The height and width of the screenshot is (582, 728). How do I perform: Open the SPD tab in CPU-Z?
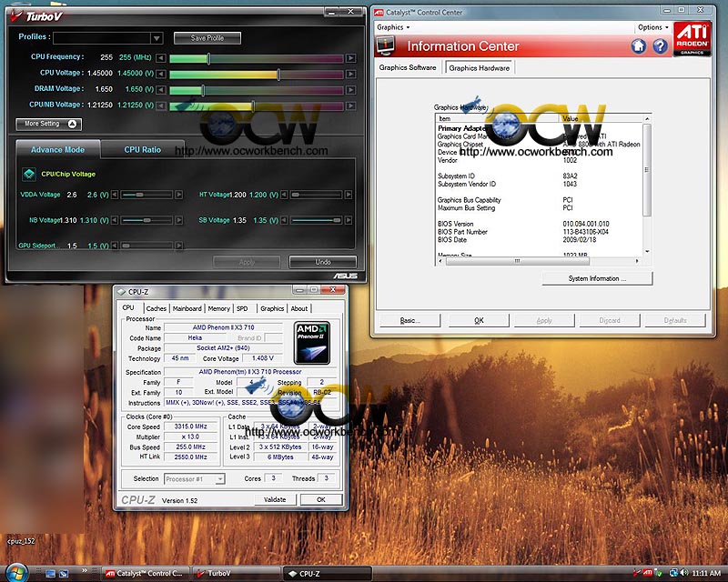242,308
